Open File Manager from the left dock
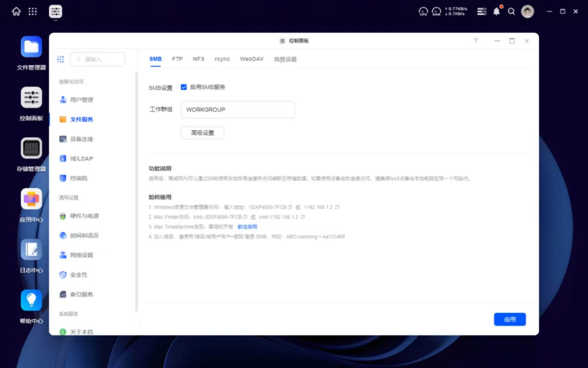The width and height of the screenshot is (588, 368). 31,47
